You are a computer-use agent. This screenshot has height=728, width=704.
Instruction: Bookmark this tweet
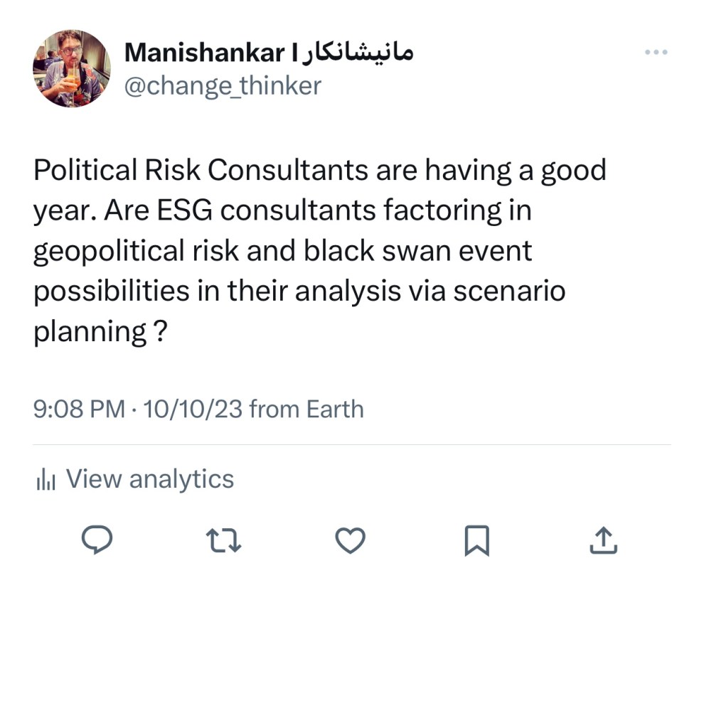pyautogui.click(x=476, y=541)
